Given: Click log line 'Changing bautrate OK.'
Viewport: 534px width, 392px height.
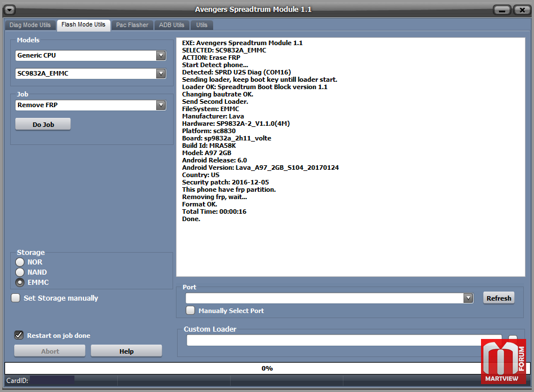Looking at the screenshot, I should (218, 94).
